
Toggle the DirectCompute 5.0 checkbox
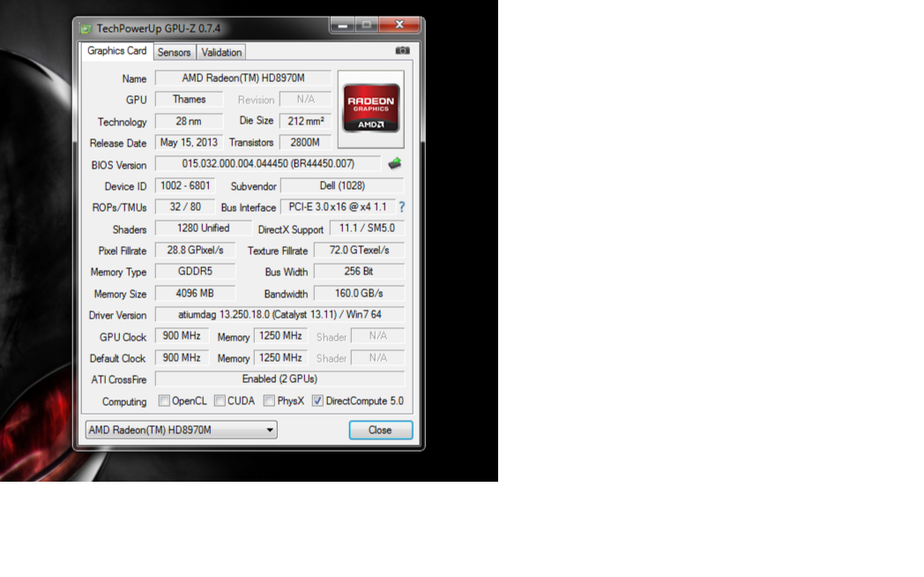point(317,401)
